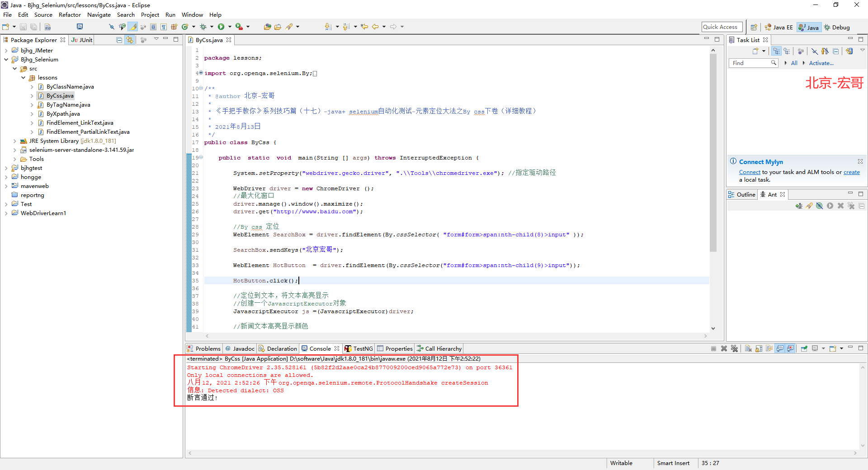Click the Open Task folder icon
This screenshot has height=470, width=868.
click(x=278, y=27)
